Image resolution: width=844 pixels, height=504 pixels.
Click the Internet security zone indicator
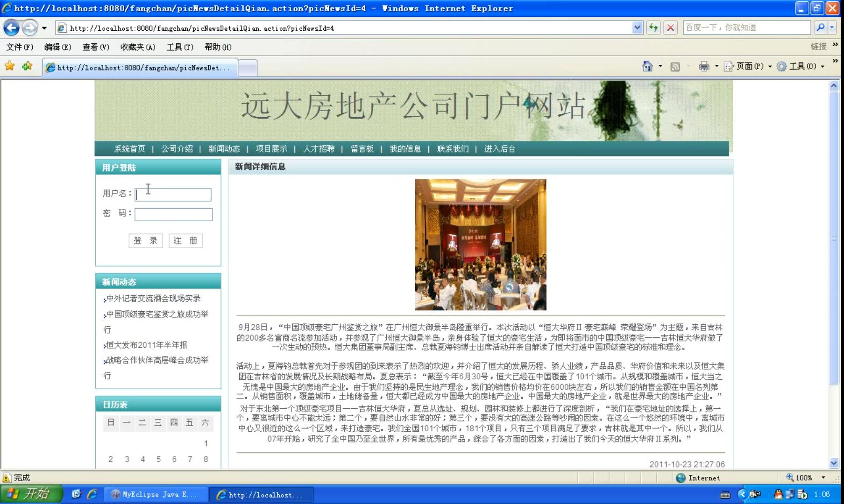[x=698, y=478]
